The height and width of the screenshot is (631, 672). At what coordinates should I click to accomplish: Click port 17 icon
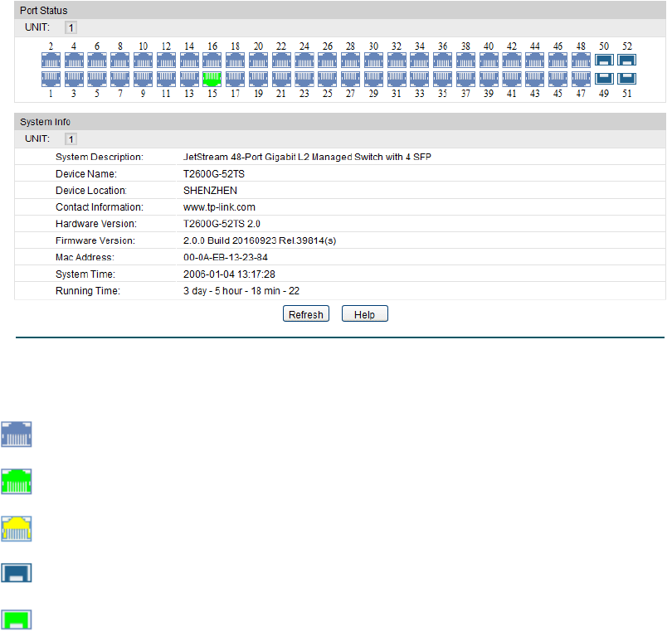[236, 79]
